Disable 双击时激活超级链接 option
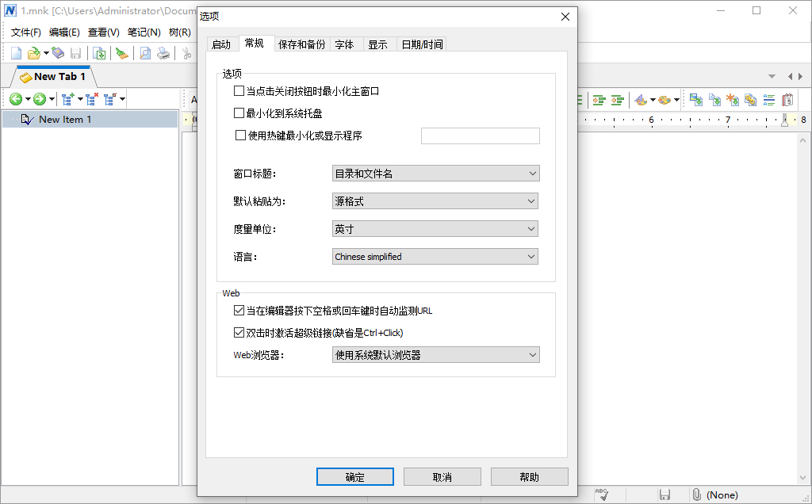812x504 pixels. (239, 332)
